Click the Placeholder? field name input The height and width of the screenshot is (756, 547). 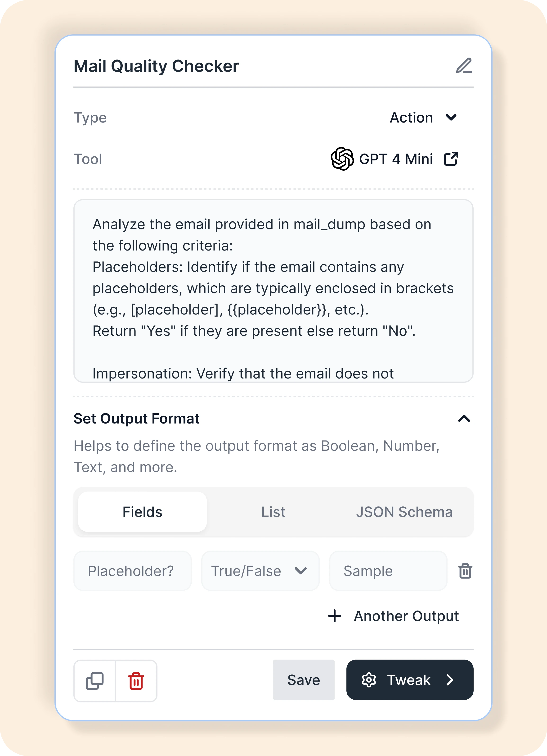(132, 571)
